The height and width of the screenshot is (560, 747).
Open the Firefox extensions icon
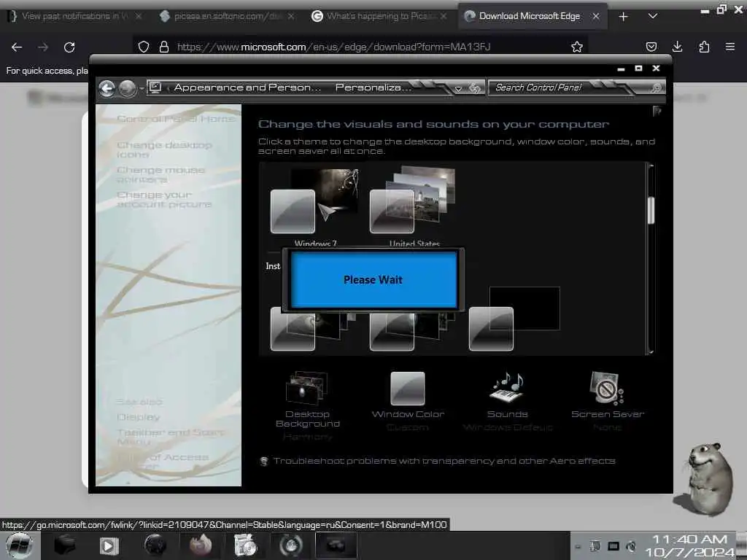point(704,47)
